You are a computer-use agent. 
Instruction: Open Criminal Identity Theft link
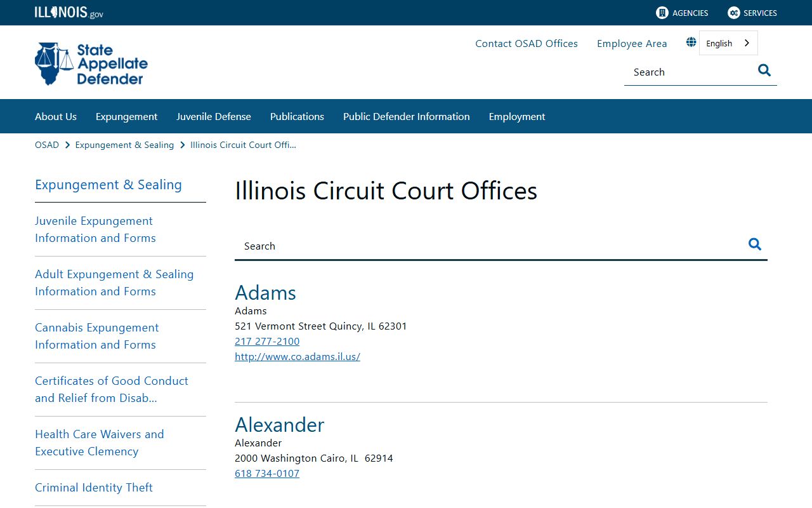pyautogui.click(x=94, y=488)
